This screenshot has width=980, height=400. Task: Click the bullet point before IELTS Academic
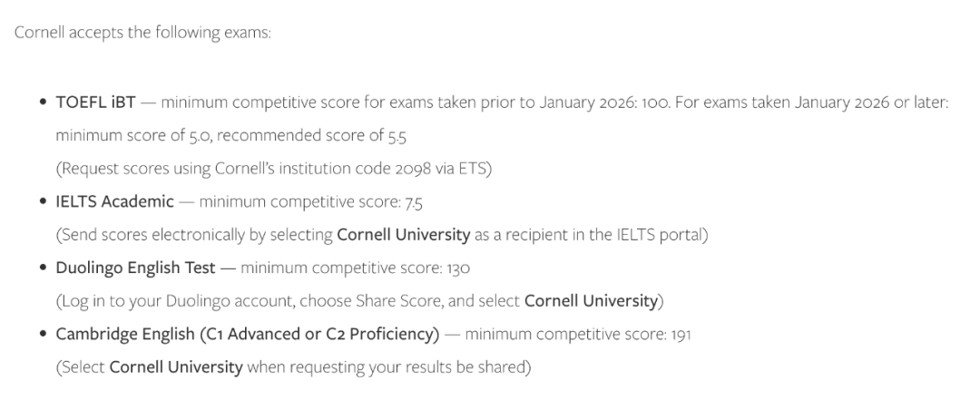coord(43,201)
